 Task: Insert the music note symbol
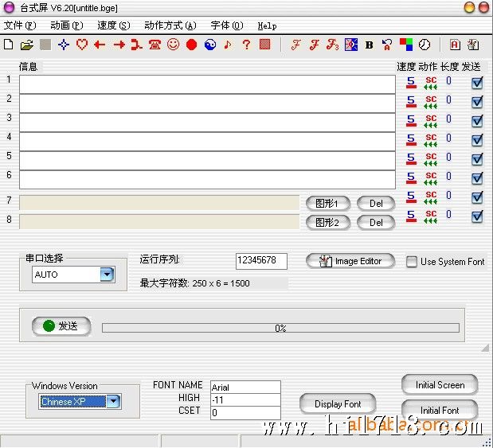pyautogui.click(x=228, y=45)
